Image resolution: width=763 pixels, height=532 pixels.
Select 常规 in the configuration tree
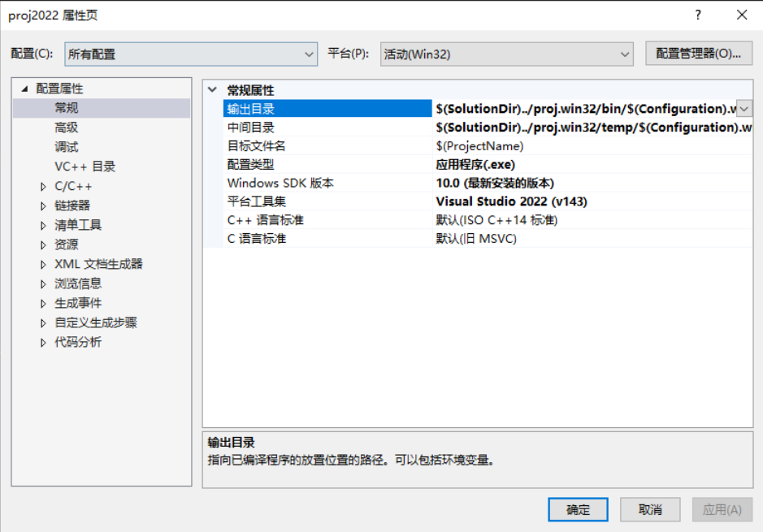[66, 108]
